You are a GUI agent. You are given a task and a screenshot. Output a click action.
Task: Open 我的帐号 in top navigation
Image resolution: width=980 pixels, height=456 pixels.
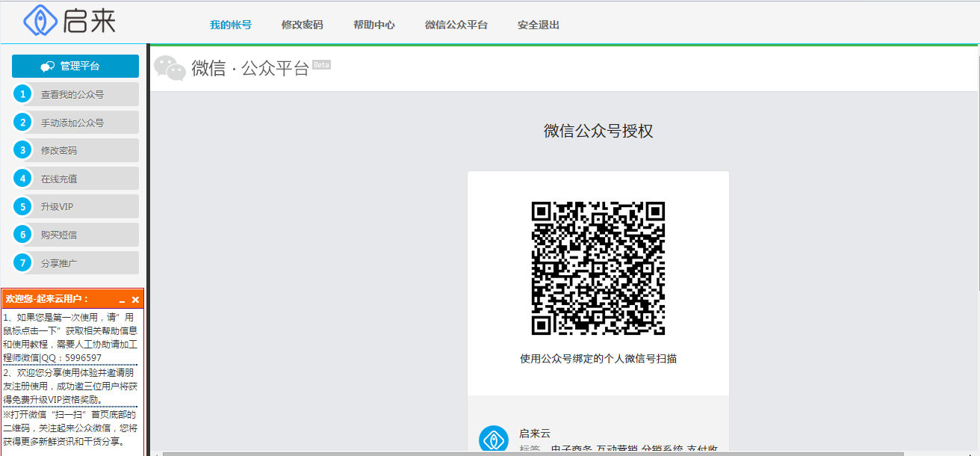point(231,25)
